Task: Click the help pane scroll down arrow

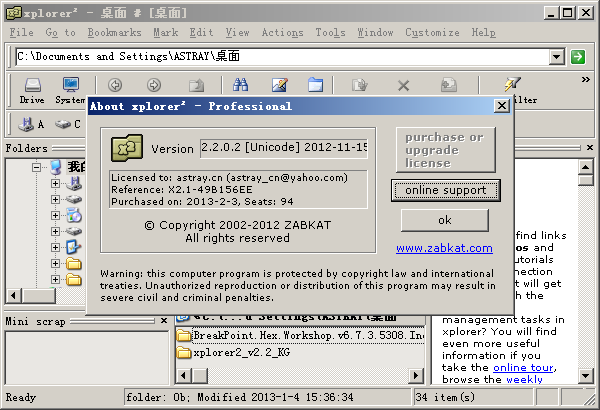Action: [585, 375]
